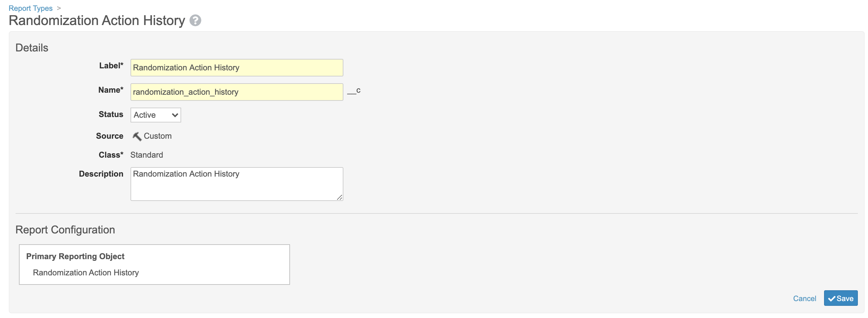
Task: Click the __c suffix after Name field
Action: point(354,91)
